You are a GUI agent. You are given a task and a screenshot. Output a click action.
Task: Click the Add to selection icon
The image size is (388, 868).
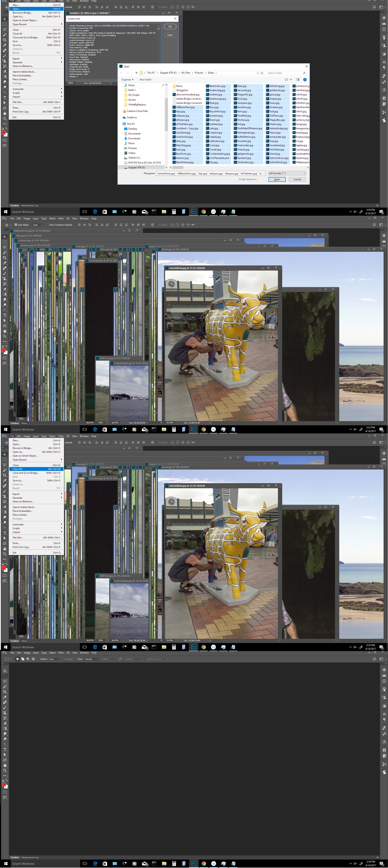[x=23, y=659]
